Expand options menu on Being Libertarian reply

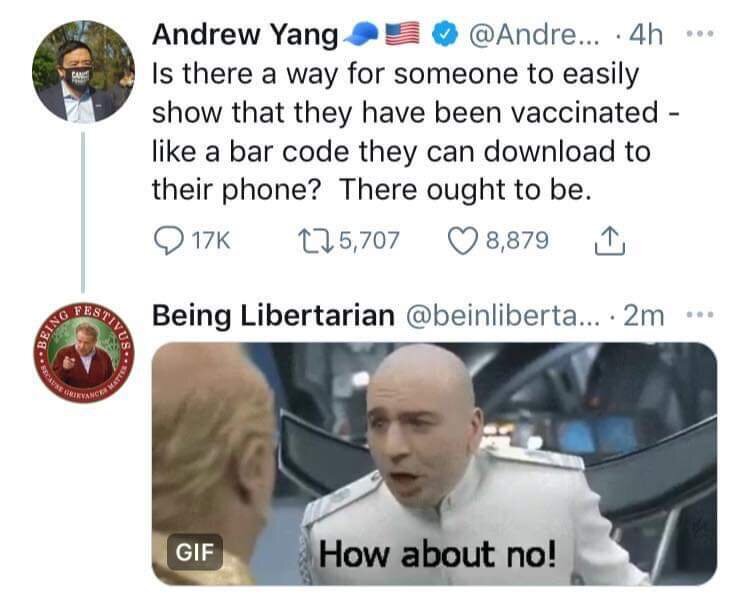click(700, 315)
